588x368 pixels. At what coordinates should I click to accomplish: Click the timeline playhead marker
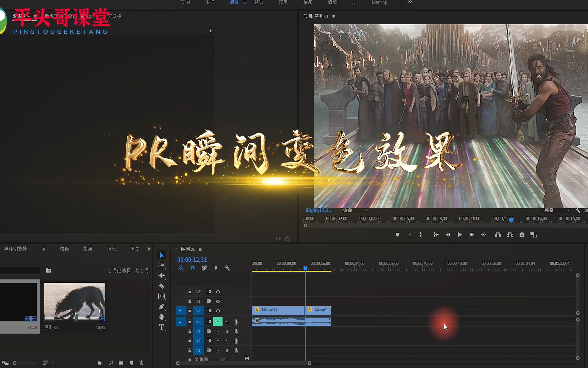pyautogui.click(x=306, y=269)
